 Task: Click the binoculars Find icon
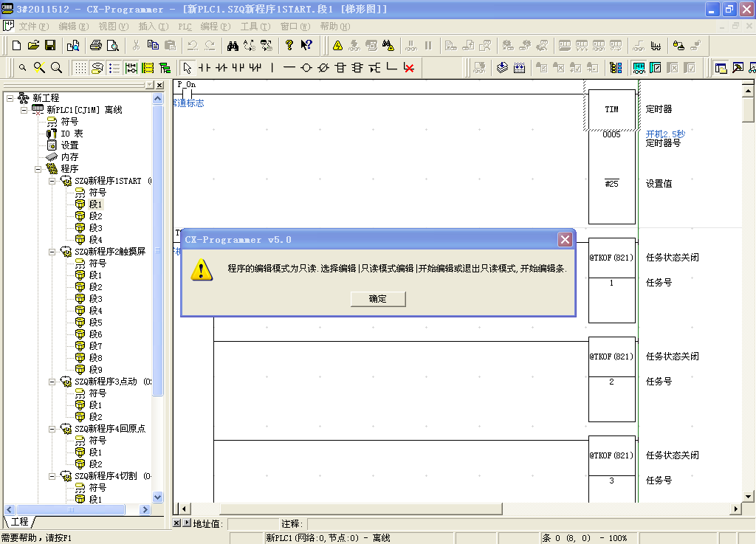click(x=232, y=45)
